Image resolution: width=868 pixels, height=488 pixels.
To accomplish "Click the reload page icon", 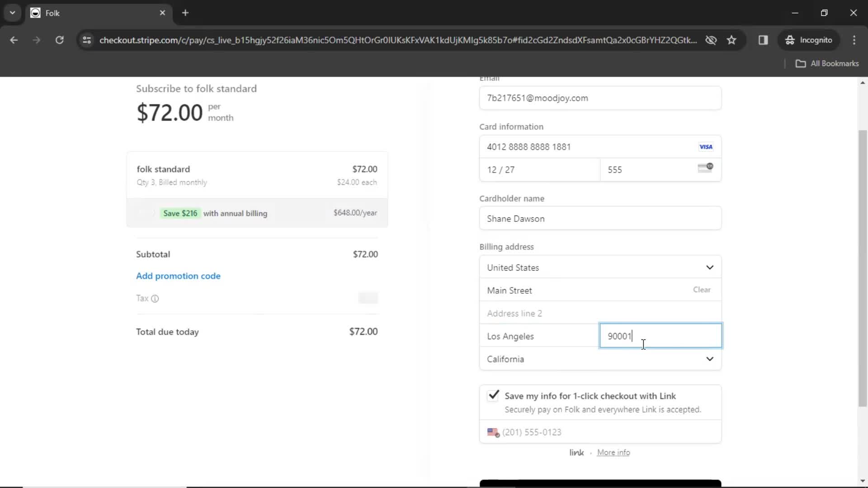I will [59, 40].
